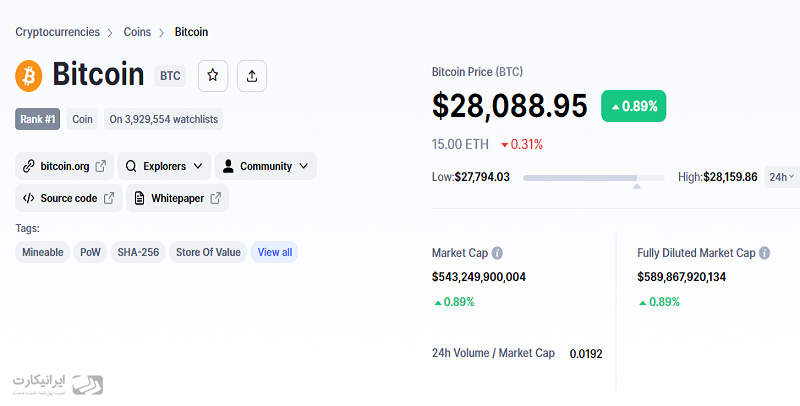Click the 15.00 ETH price text
The height and width of the screenshot is (406, 800).
click(460, 144)
